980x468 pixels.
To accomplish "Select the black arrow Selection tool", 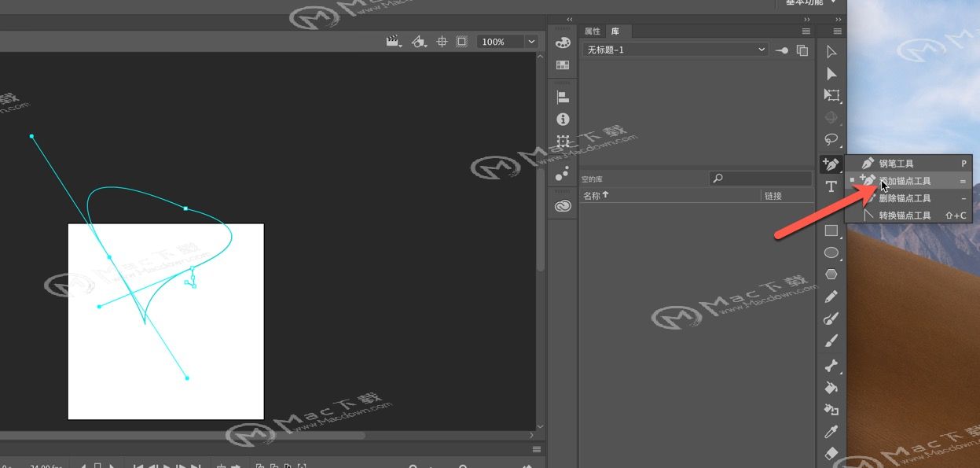I will click(831, 52).
